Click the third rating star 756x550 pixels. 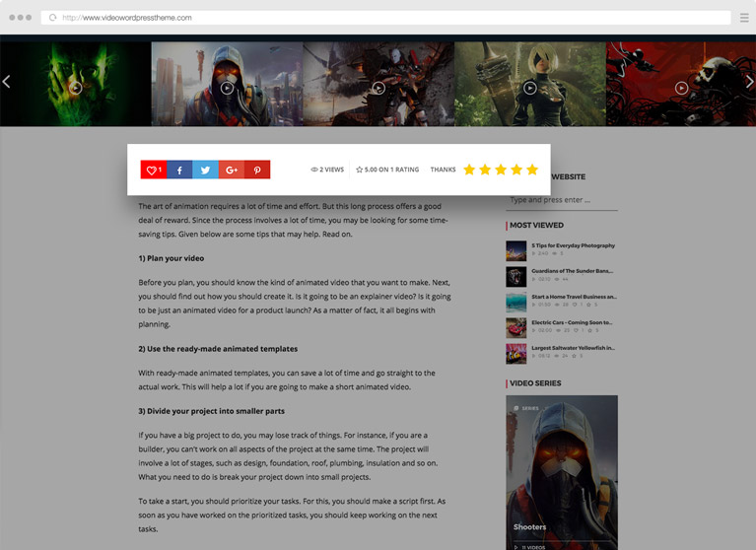coord(501,170)
